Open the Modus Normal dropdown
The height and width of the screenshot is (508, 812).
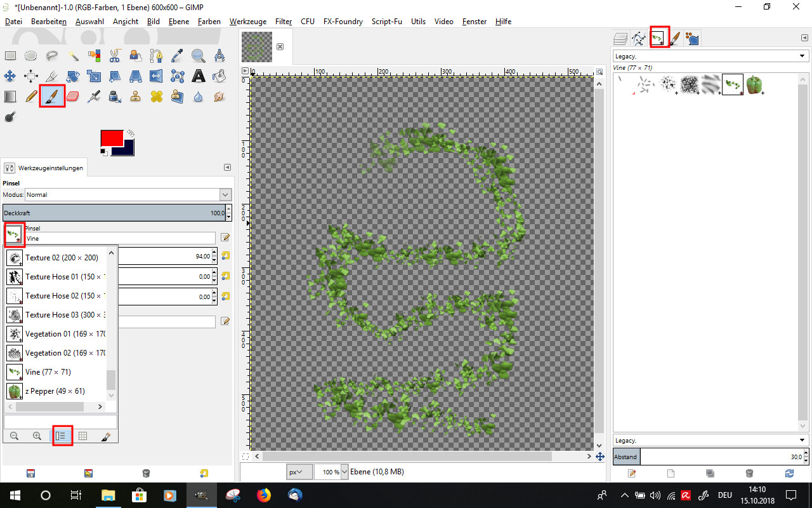click(225, 194)
